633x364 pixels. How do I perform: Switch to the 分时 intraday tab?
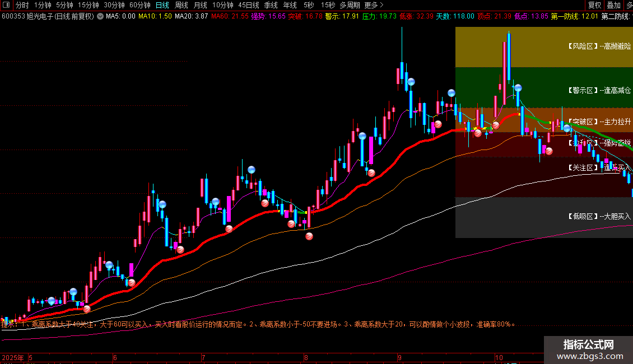pos(22,5)
